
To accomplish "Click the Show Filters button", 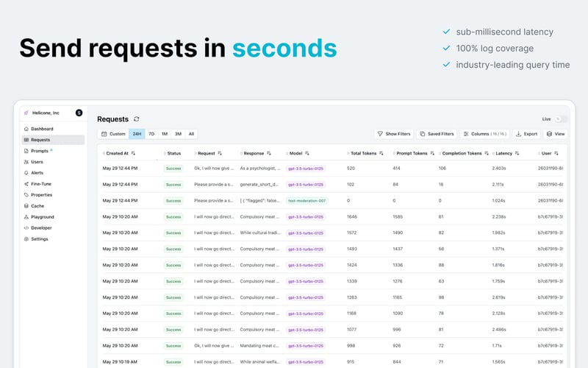I will [394, 134].
